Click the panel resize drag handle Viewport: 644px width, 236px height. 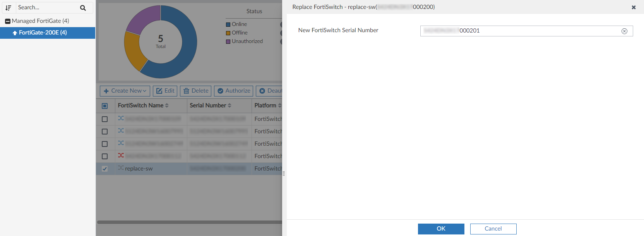point(284,174)
